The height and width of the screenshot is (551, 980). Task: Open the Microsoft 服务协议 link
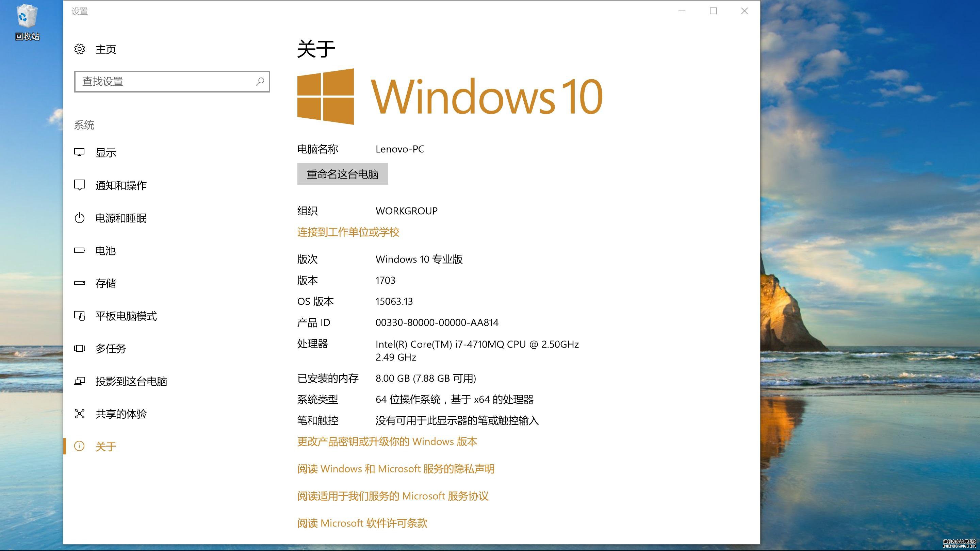[x=393, y=496]
